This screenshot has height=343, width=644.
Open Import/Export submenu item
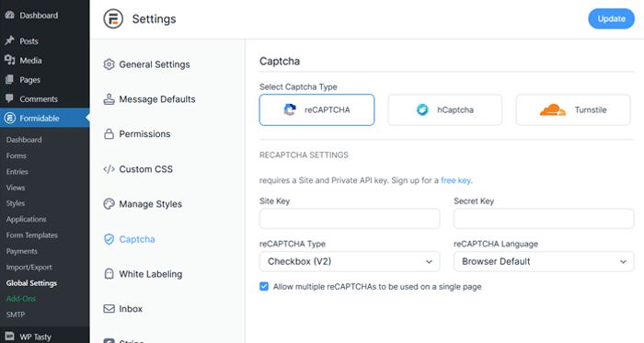(x=29, y=267)
